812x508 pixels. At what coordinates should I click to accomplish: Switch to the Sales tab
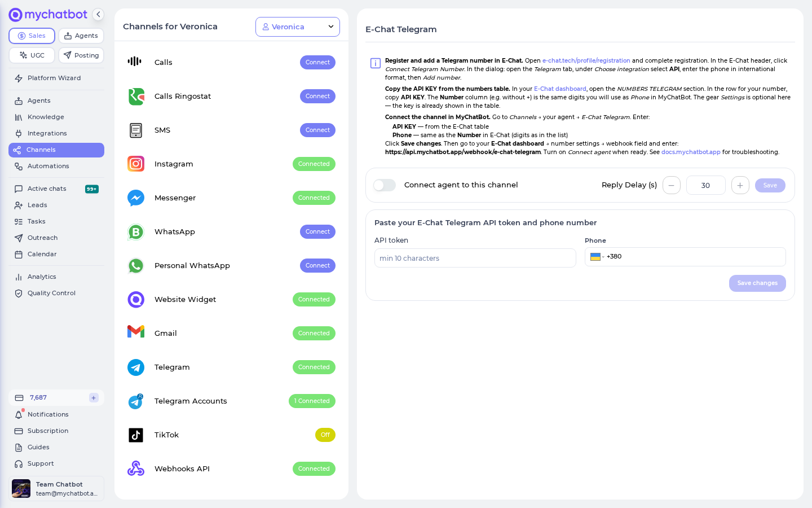click(32, 36)
